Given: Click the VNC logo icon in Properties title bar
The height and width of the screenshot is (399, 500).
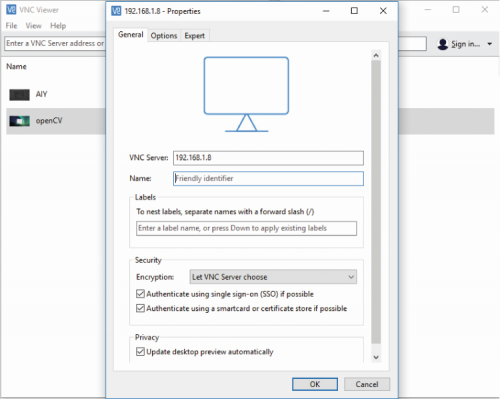Looking at the screenshot, I should click(x=116, y=11).
